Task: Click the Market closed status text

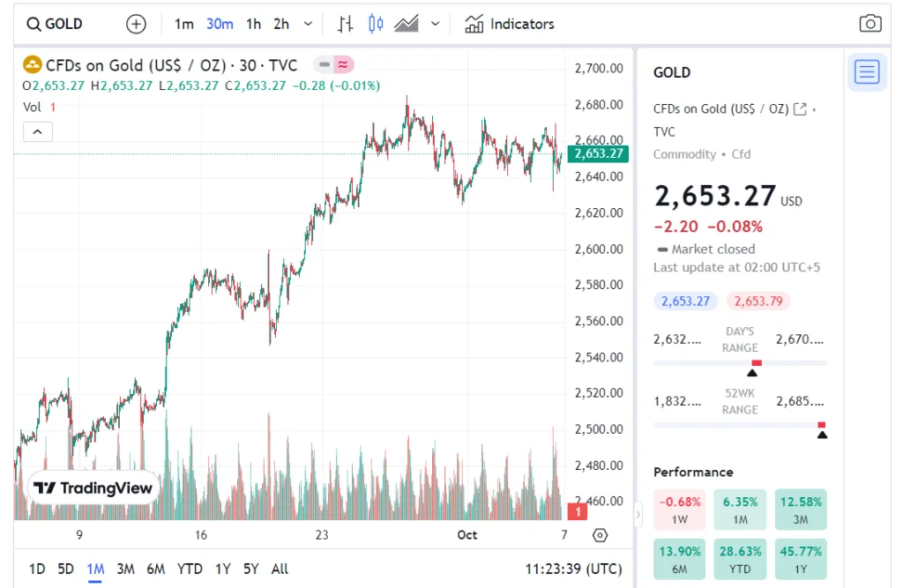Action: (x=713, y=249)
